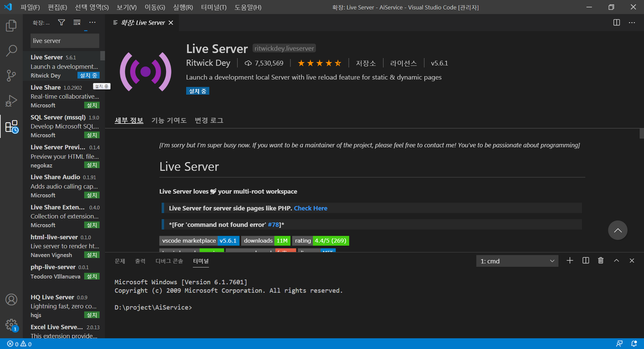The height and width of the screenshot is (349, 644).
Task: Click the extension details vertical scrollbar
Action: (641, 133)
